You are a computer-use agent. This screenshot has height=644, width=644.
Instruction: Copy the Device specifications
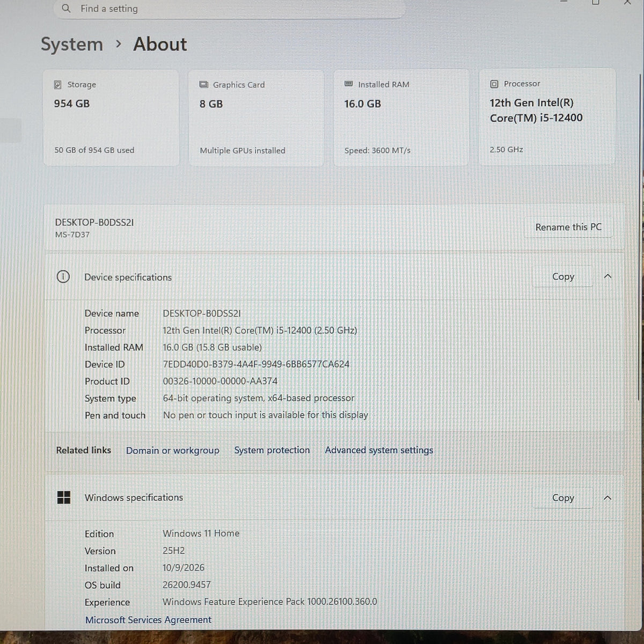[x=563, y=276]
